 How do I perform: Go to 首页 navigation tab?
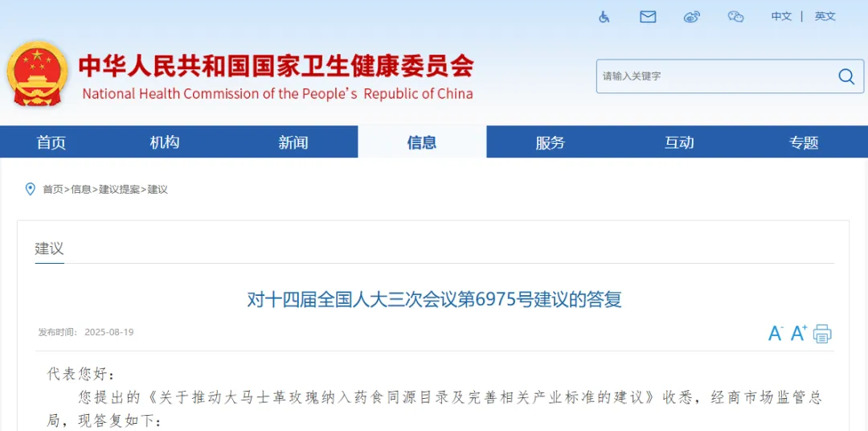click(51, 142)
